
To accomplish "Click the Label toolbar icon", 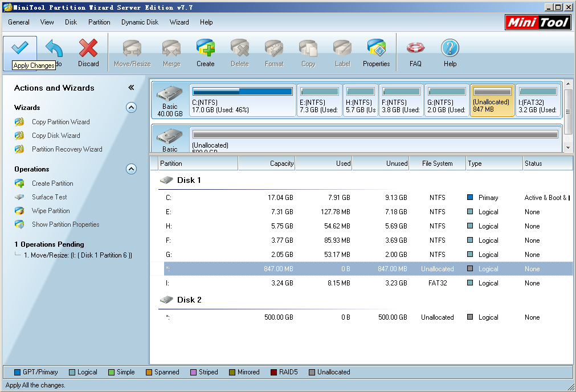I will click(342, 48).
